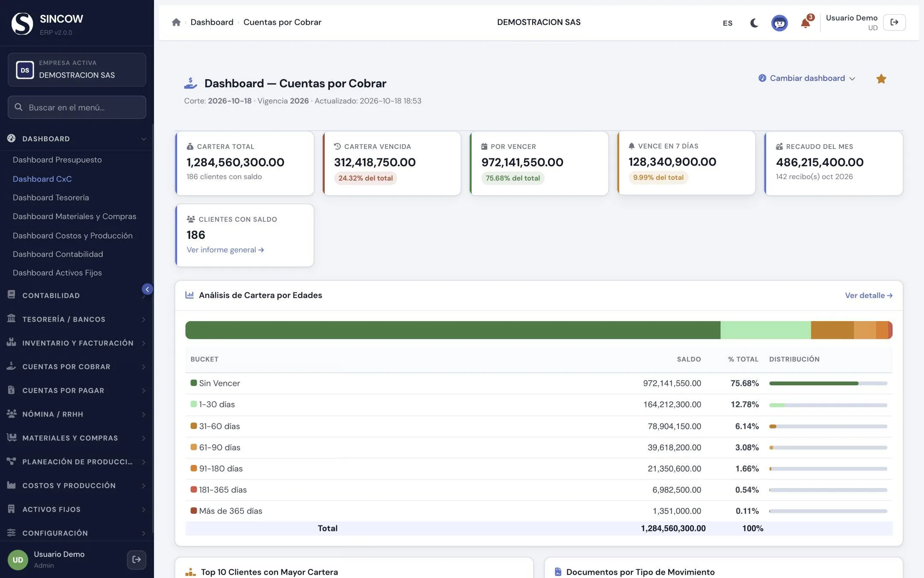Click the sidebar footer logout icon

(136, 560)
